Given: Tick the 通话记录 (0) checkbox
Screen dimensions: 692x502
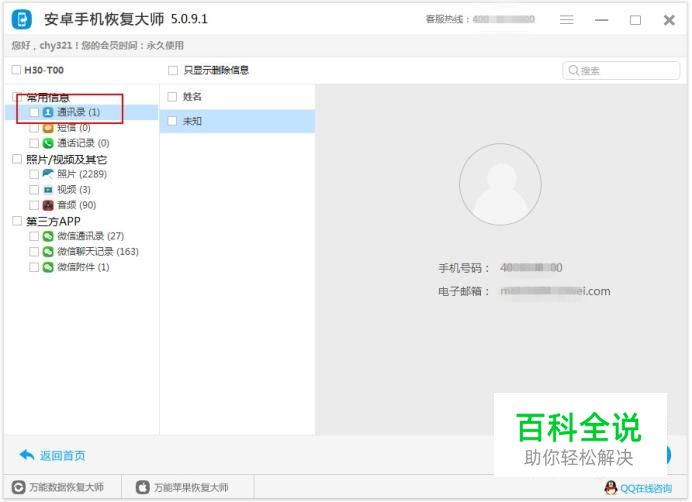Looking at the screenshot, I should coord(34,143).
